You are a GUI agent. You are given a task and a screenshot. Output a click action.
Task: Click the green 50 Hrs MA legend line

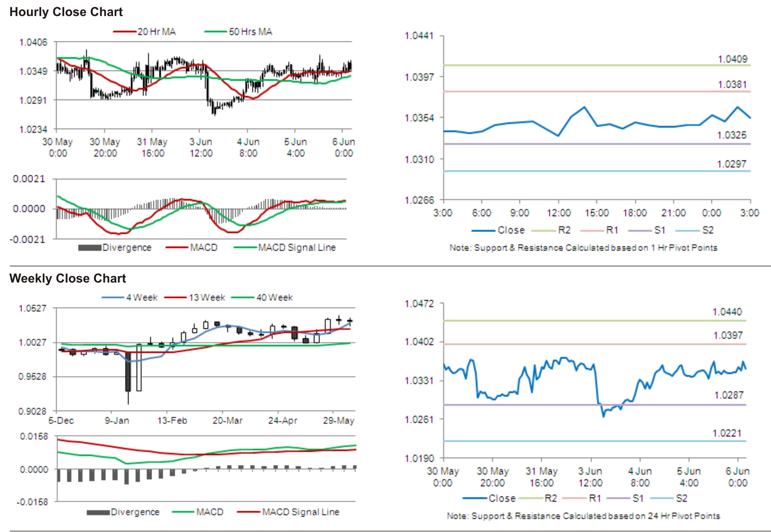click(x=216, y=32)
